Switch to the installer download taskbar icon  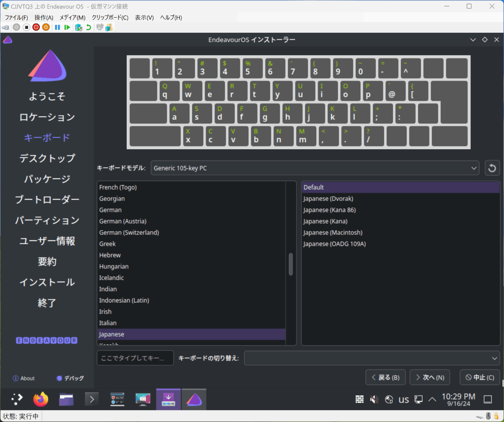pos(168,399)
